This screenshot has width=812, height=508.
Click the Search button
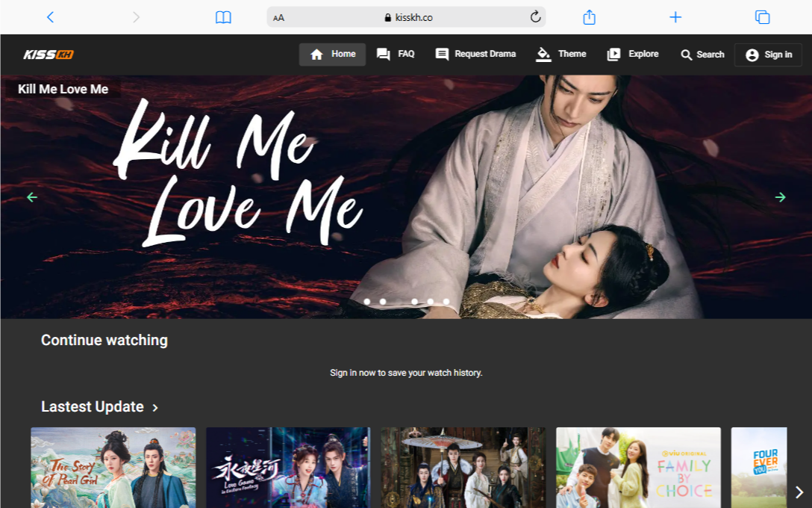click(702, 55)
